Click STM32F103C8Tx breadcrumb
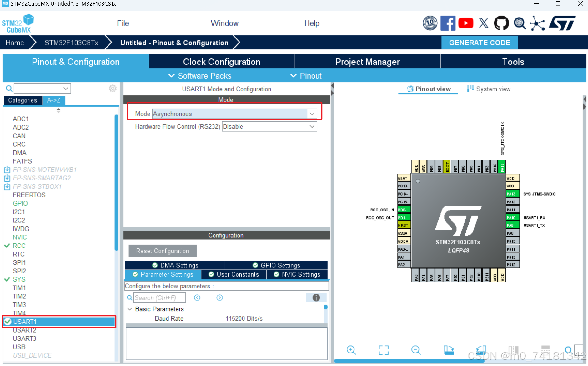This screenshot has height=366, width=588. pyautogui.click(x=71, y=43)
